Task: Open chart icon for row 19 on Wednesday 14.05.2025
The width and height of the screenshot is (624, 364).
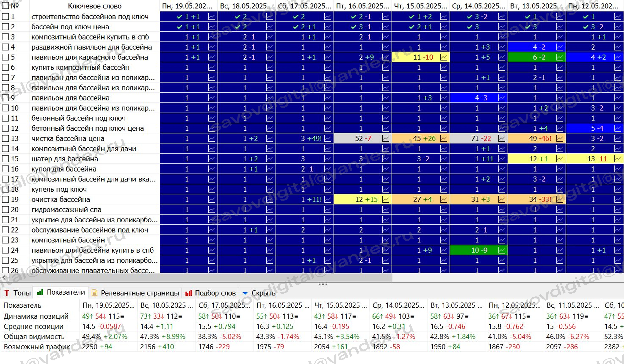Action: (502, 199)
